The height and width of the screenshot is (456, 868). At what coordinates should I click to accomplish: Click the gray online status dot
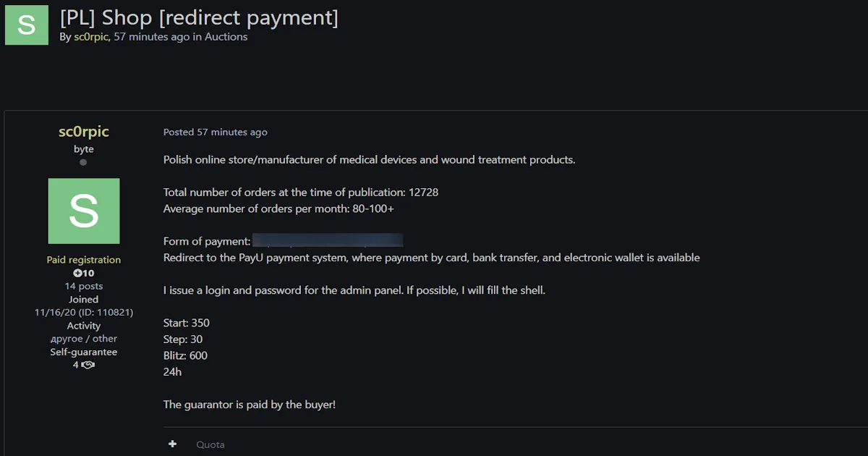point(83,162)
